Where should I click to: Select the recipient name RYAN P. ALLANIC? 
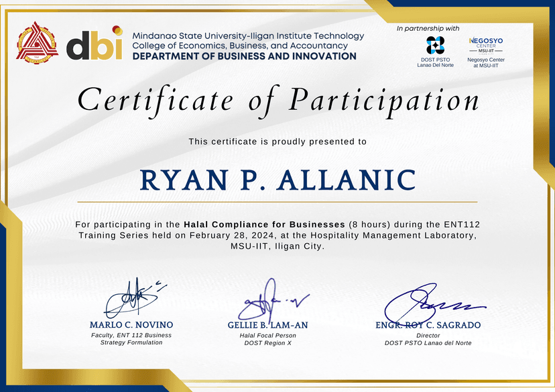(x=277, y=180)
